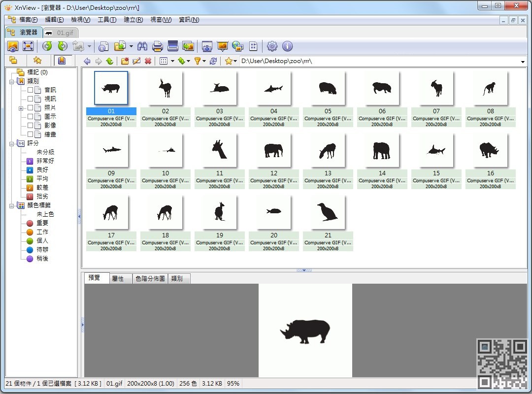Show the folders tree panel icon
Image resolution: width=532 pixels, height=394 pixels.
[13, 61]
